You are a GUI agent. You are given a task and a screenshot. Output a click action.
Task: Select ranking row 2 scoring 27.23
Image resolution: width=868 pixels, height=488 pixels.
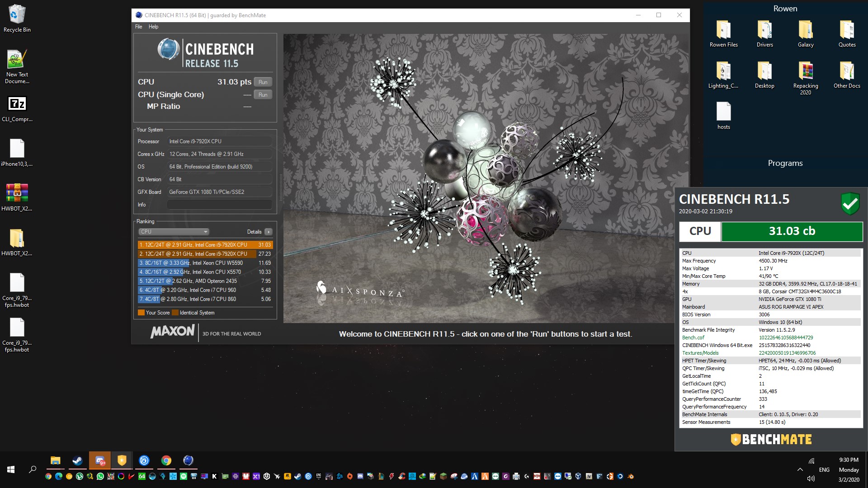point(205,254)
